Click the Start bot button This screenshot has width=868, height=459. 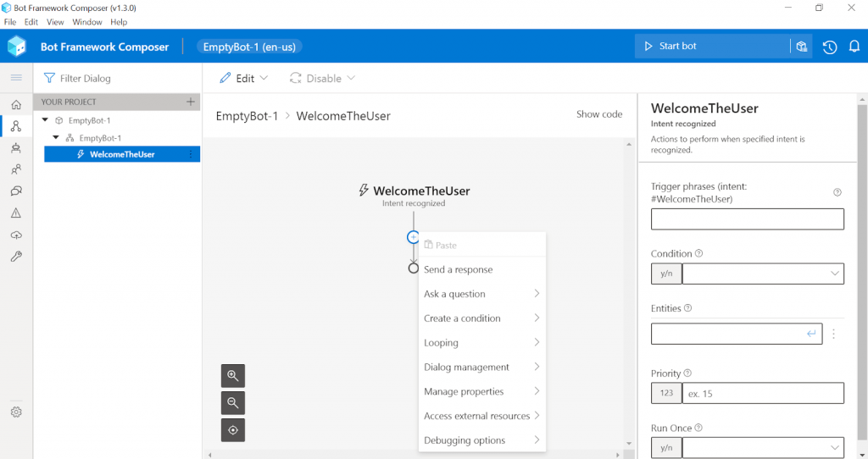[711, 47]
